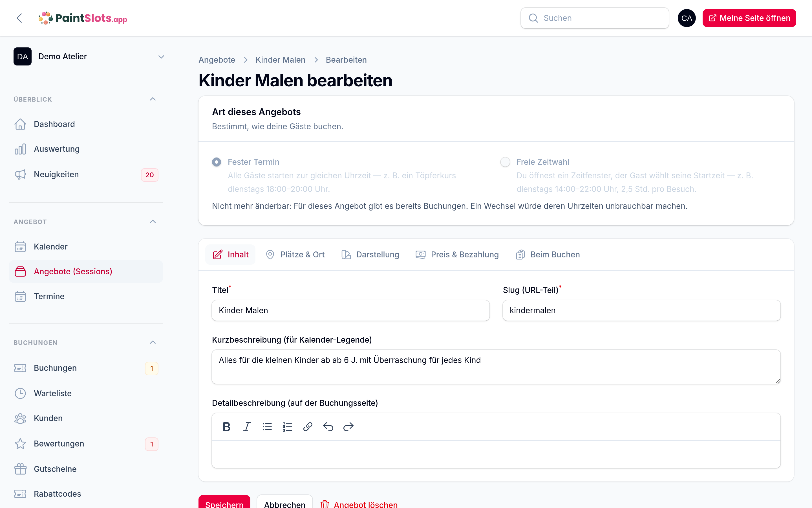Click the Meine Seite öffnen button
812x508 pixels.
coord(749,18)
